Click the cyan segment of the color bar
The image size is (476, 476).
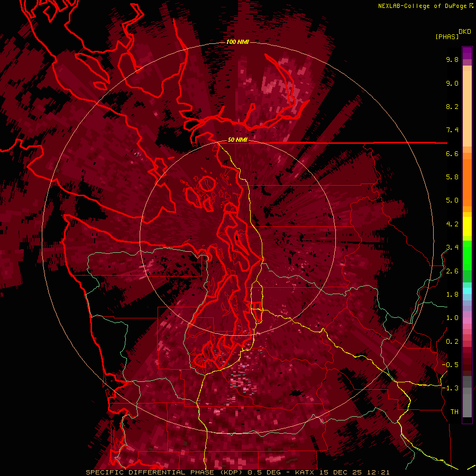tap(467, 291)
